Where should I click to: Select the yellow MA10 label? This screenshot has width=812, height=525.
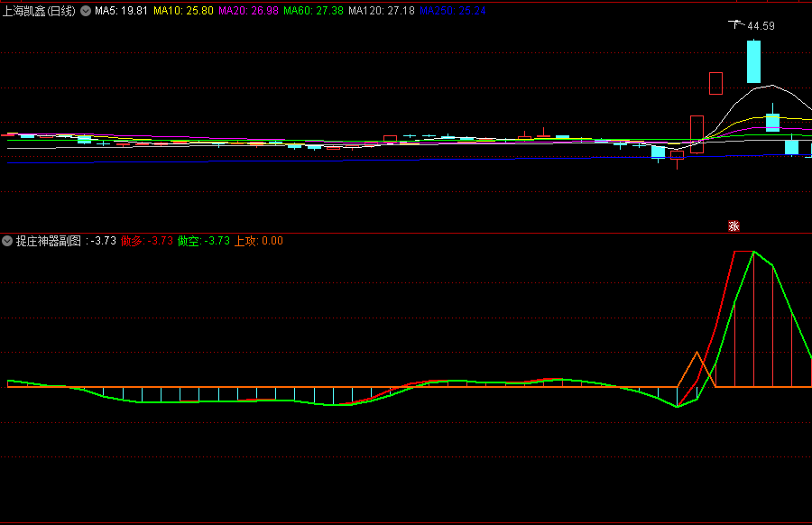point(183,11)
